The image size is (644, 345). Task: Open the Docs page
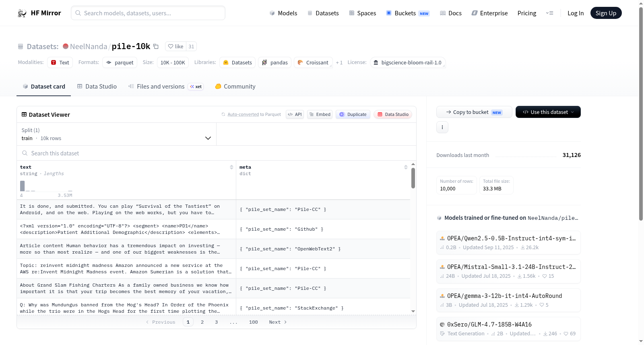point(451,13)
